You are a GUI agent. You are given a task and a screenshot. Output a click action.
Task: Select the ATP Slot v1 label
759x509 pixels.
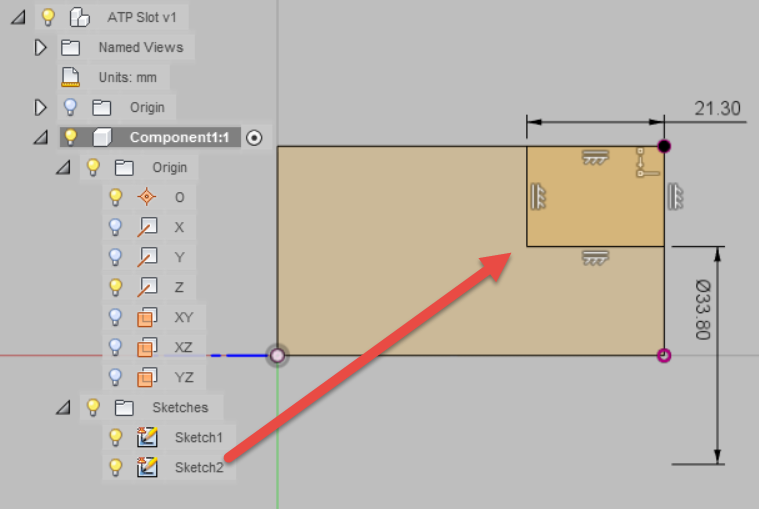[x=142, y=17]
